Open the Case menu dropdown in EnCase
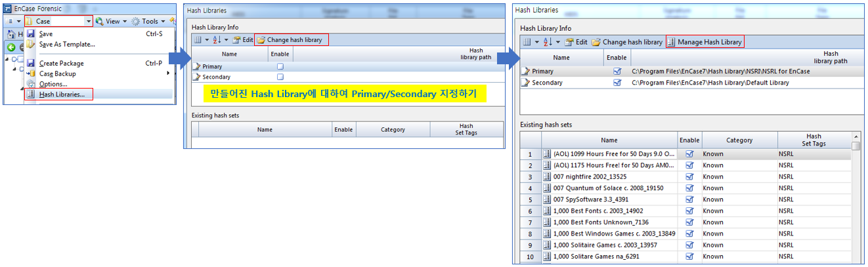 (58, 21)
